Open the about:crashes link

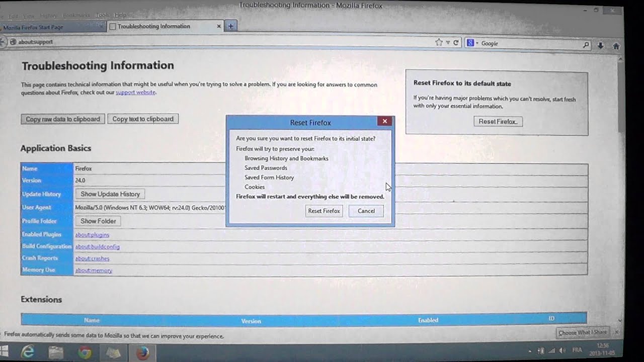[x=92, y=258]
